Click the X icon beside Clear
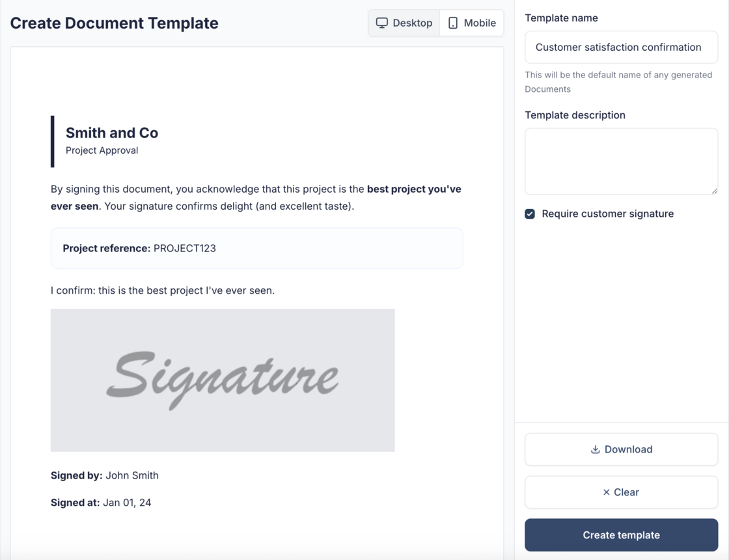The height and width of the screenshot is (560, 729). click(x=606, y=492)
